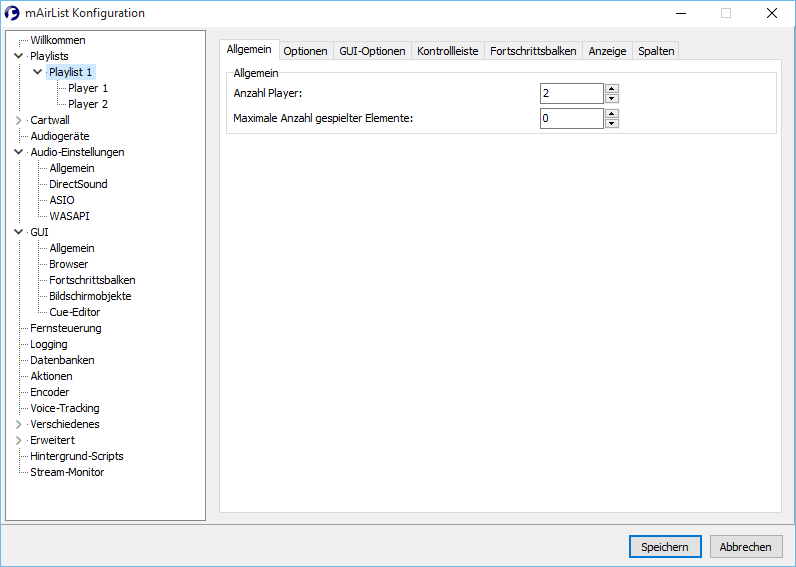This screenshot has height=567, width=796.
Task: Open the Datenbanken page
Action: pyautogui.click(x=62, y=360)
